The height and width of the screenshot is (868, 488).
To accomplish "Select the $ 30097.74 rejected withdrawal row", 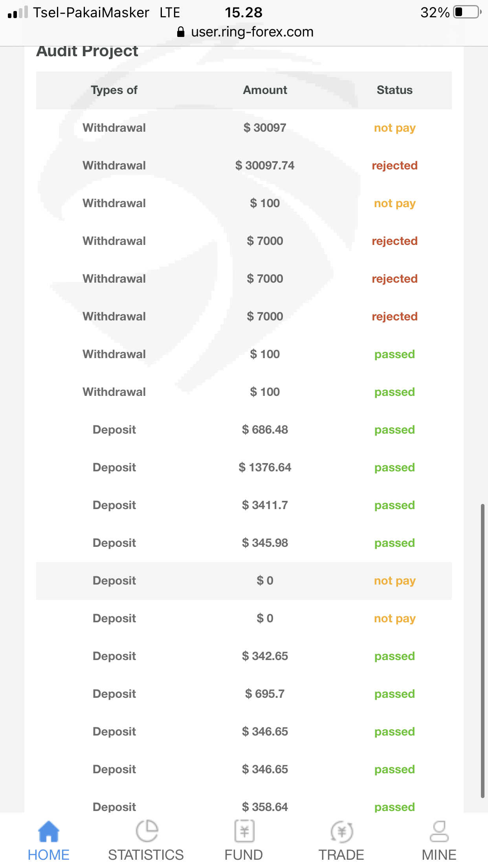I will click(244, 166).
